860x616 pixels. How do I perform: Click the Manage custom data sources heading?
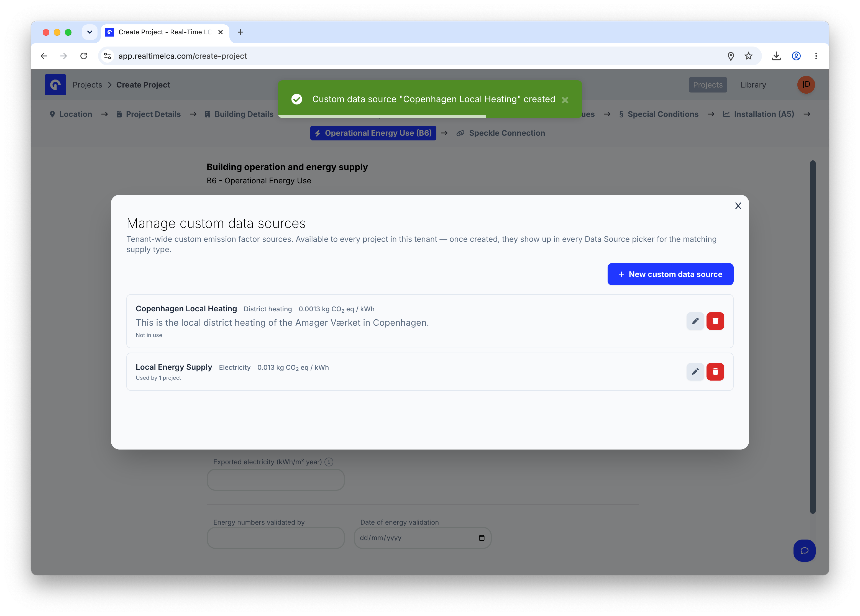[x=216, y=223]
